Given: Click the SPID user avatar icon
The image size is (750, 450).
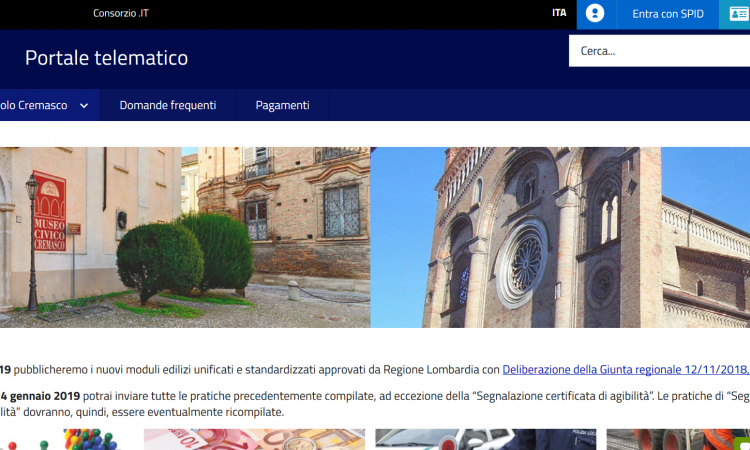Looking at the screenshot, I should click(x=595, y=14).
